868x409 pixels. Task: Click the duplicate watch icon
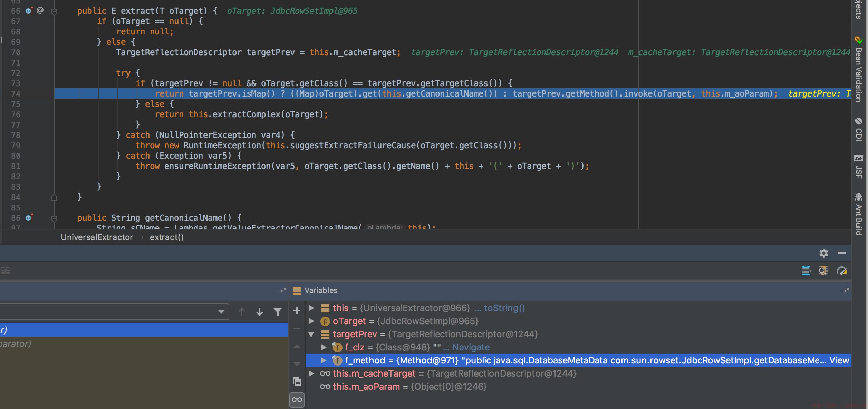coord(297,382)
